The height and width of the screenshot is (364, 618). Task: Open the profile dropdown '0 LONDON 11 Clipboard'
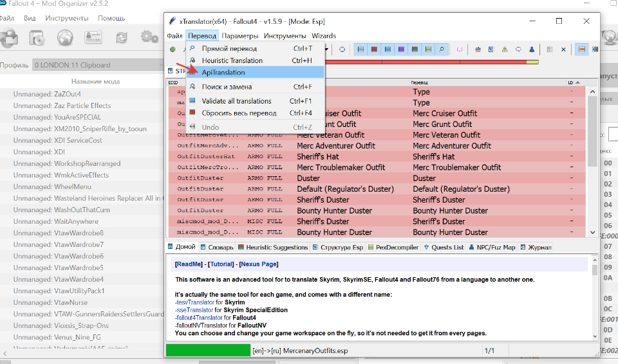tap(97, 65)
